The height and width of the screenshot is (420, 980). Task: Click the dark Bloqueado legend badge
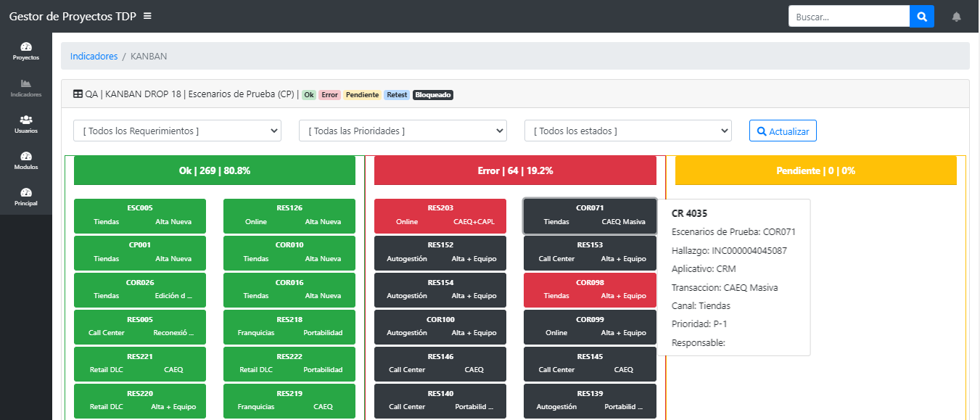(433, 95)
